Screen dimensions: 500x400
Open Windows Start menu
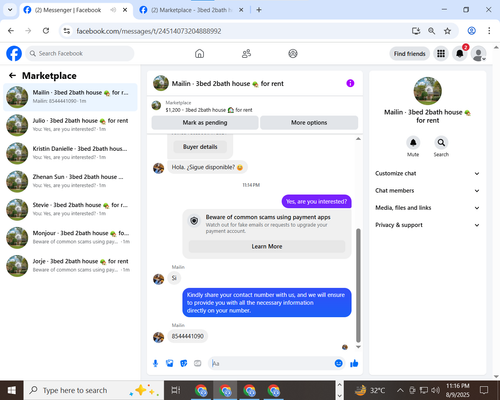[12, 390]
